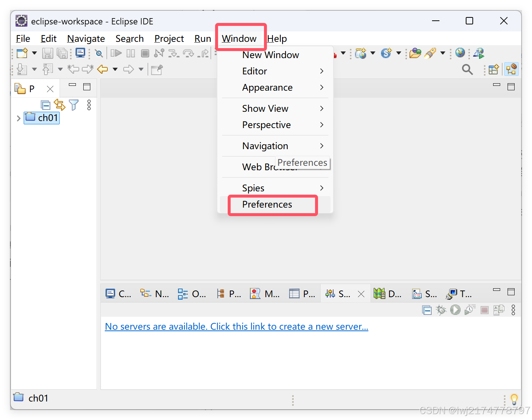The image size is (532, 420).
Task: Click the Disconnect debug icon
Action: pos(159,53)
